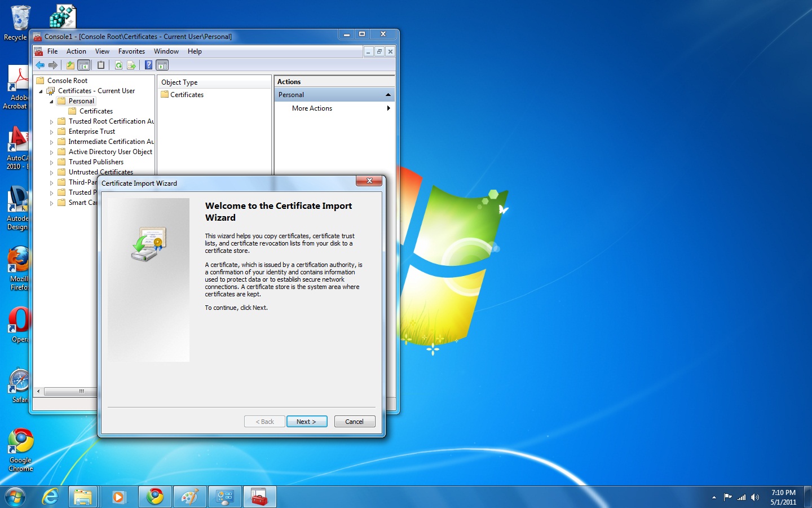Switch to Control Panel in taskbar
The height and width of the screenshot is (508, 812).
(225, 497)
